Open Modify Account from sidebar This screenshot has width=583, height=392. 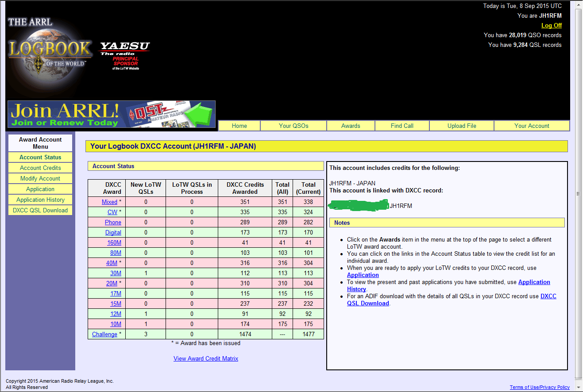pyautogui.click(x=40, y=178)
